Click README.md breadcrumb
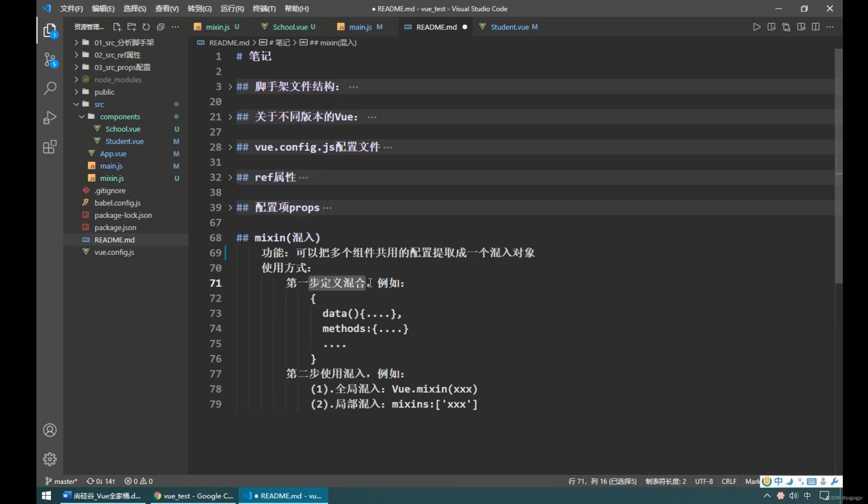Viewport: 868px width, 504px height. 229,43
